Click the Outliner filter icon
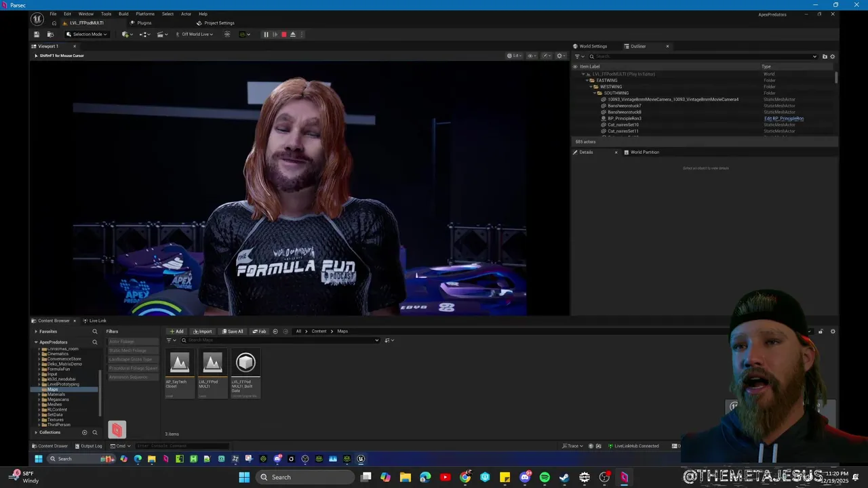The width and height of the screenshot is (868, 488). (578, 56)
